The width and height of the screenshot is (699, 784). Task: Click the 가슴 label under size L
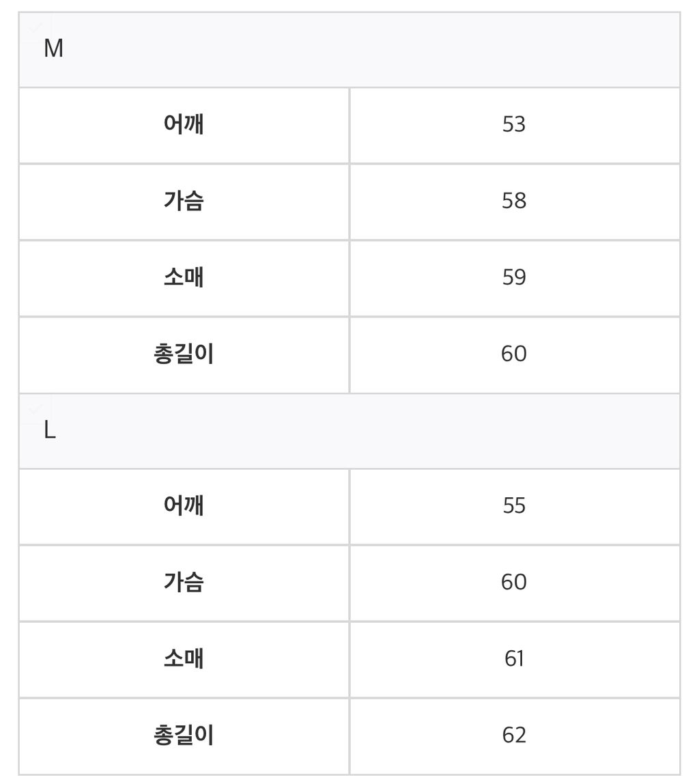coord(184,583)
